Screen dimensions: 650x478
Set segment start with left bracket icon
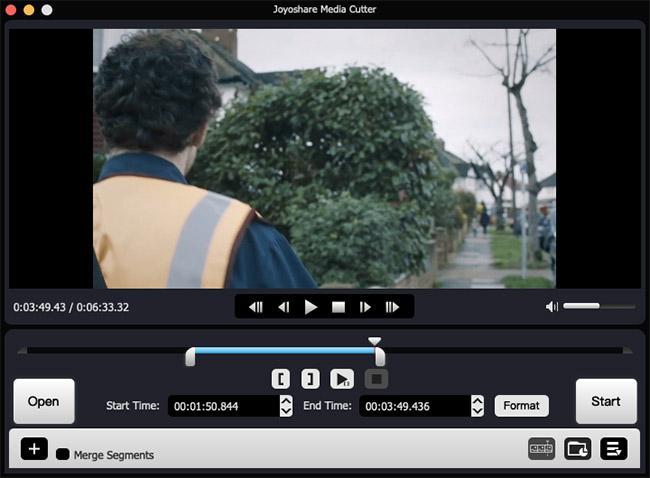click(x=281, y=379)
